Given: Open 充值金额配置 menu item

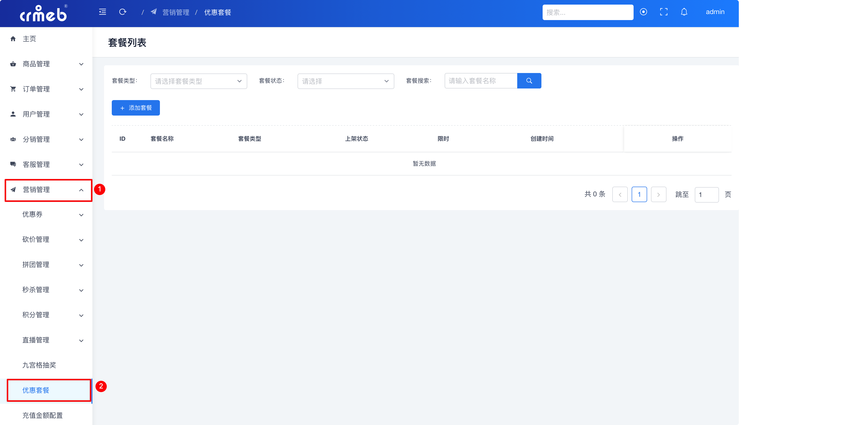Looking at the screenshot, I should (46, 415).
